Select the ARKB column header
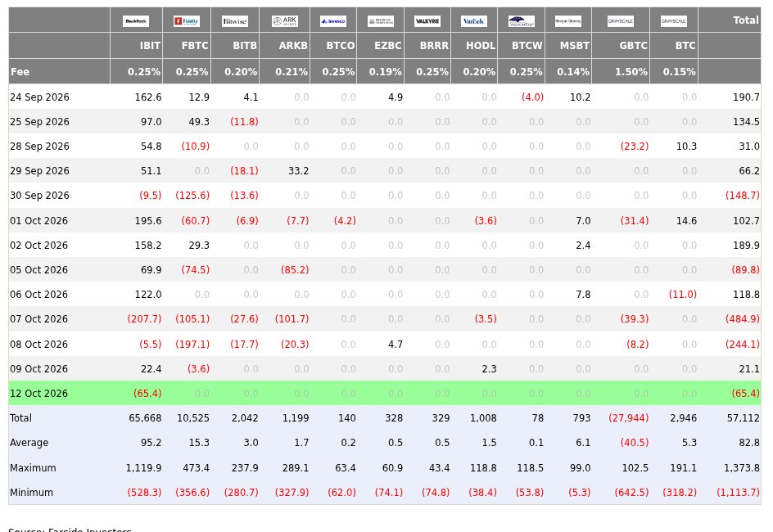 click(x=293, y=46)
